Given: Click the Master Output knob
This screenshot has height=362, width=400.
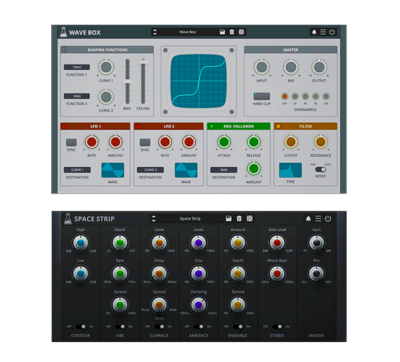Looking at the screenshot, I should 319,67.
